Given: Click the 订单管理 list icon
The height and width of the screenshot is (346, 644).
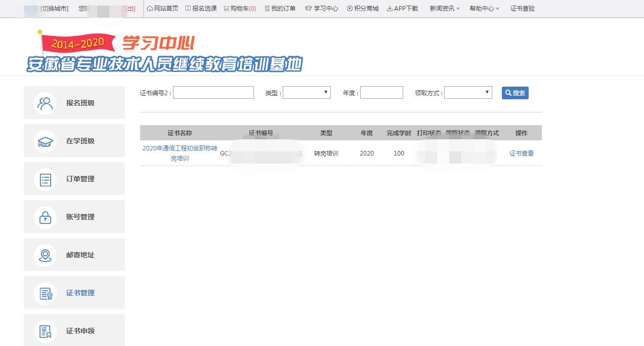Looking at the screenshot, I should [45, 179].
